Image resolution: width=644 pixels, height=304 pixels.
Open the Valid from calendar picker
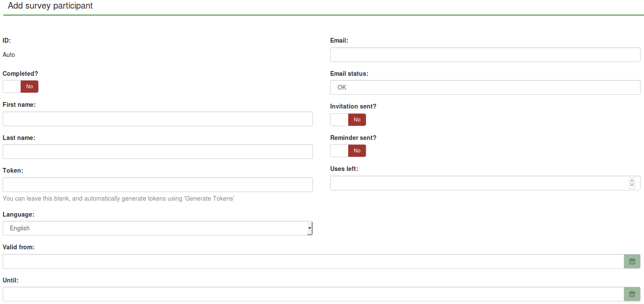coord(632,261)
